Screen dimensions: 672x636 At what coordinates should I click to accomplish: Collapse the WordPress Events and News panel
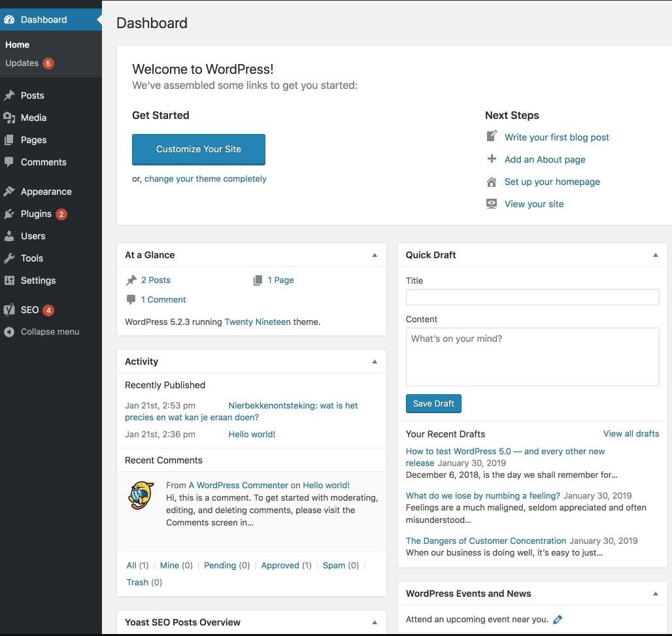click(655, 593)
